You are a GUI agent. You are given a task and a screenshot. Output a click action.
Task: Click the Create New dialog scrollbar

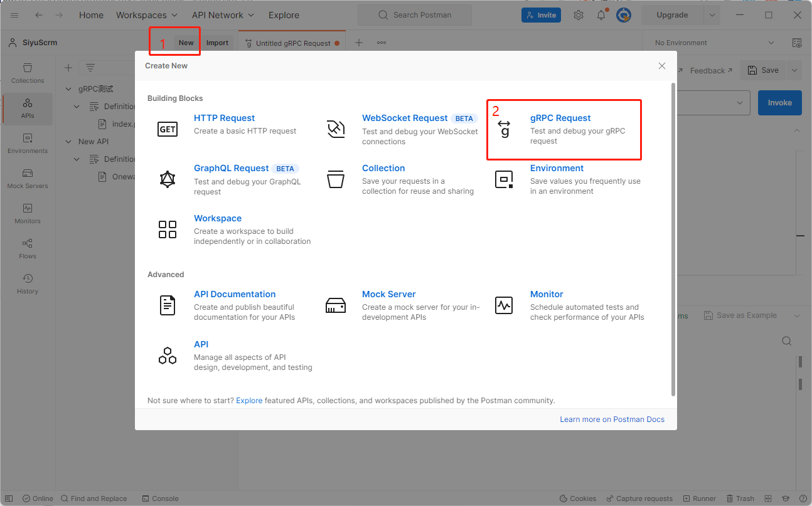click(673, 238)
